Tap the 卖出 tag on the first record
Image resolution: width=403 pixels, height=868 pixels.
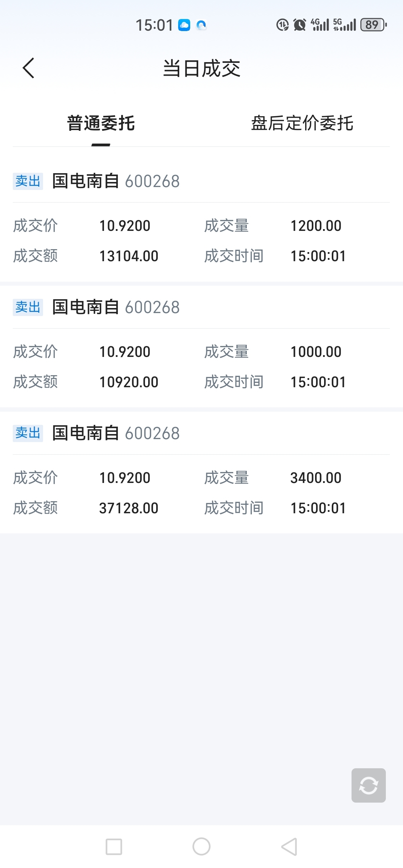(x=28, y=181)
